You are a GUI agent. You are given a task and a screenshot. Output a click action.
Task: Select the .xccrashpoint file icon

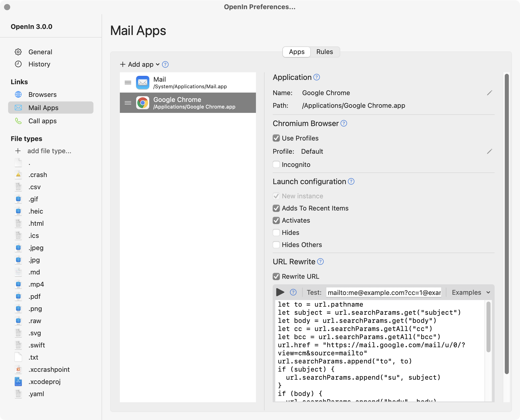pyautogui.click(x=18, y=370)
